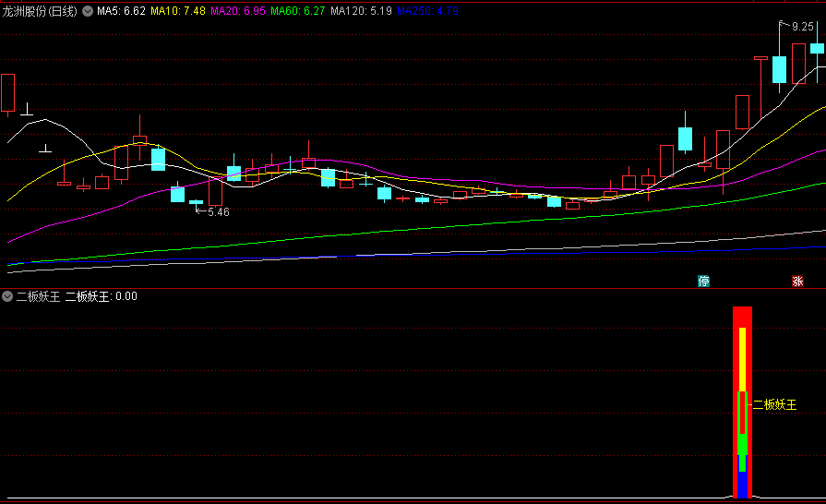Click the MA120: 5.19 label
This screenshot has height=504, width=826.
(x=362, y=11)
